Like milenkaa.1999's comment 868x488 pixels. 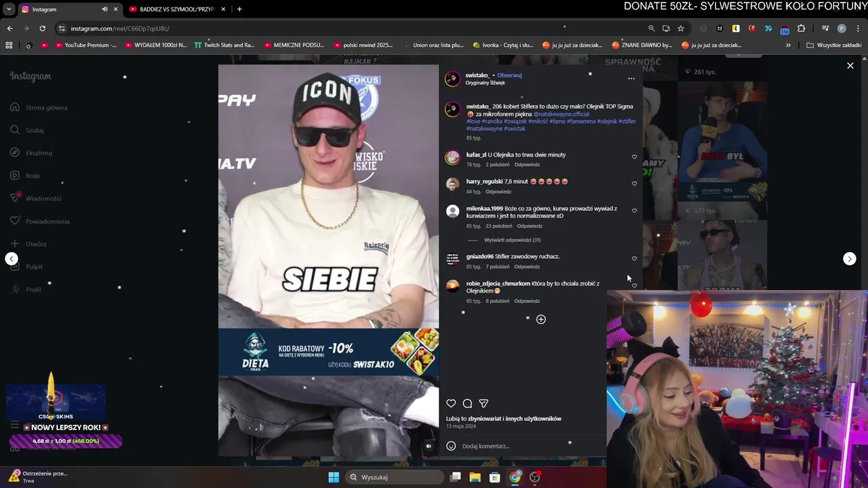[x=635, y=210]
